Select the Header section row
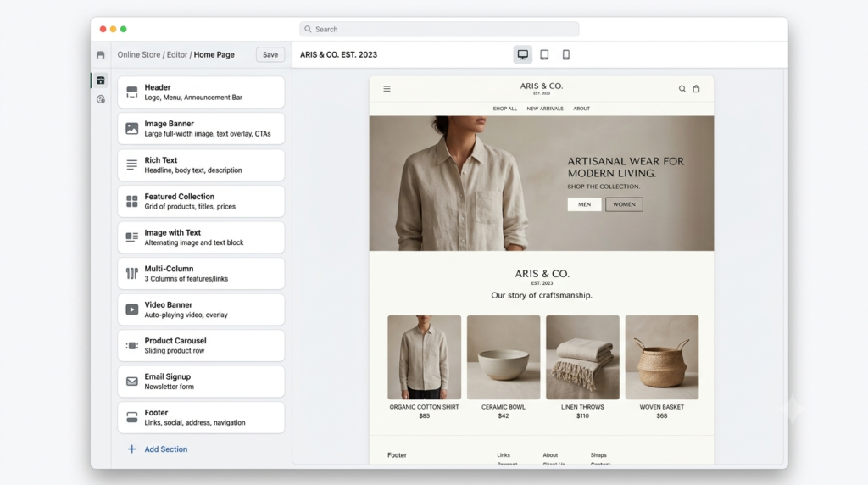 201,92
